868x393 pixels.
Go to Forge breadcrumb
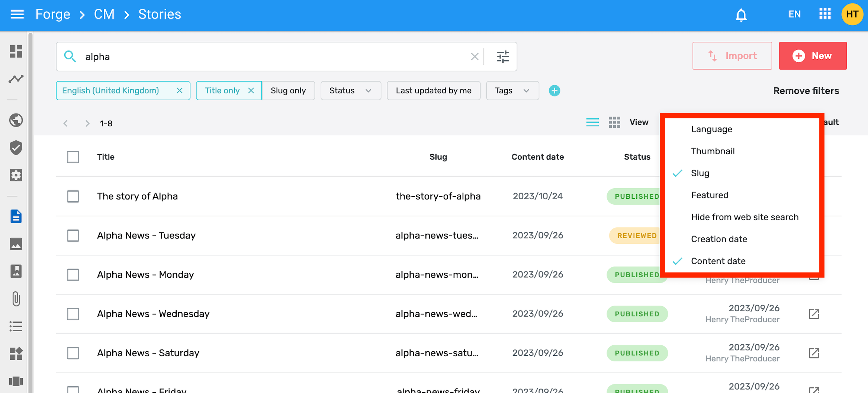click(x=53, y=14)
